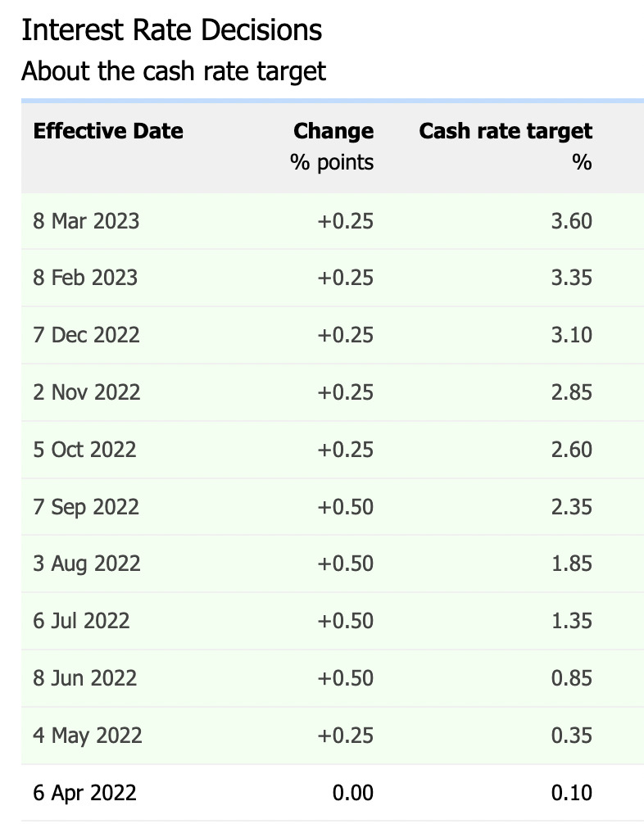Select the 1.85 cash rate value

pos(572,564)
